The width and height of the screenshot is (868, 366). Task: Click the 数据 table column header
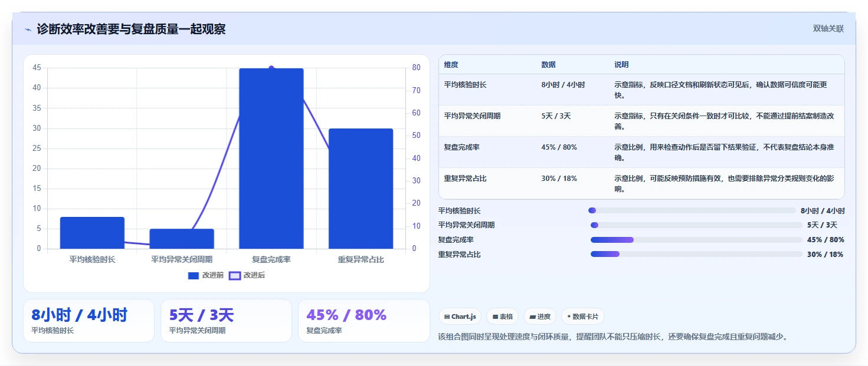pyautogui.click(x=548, y=65)
